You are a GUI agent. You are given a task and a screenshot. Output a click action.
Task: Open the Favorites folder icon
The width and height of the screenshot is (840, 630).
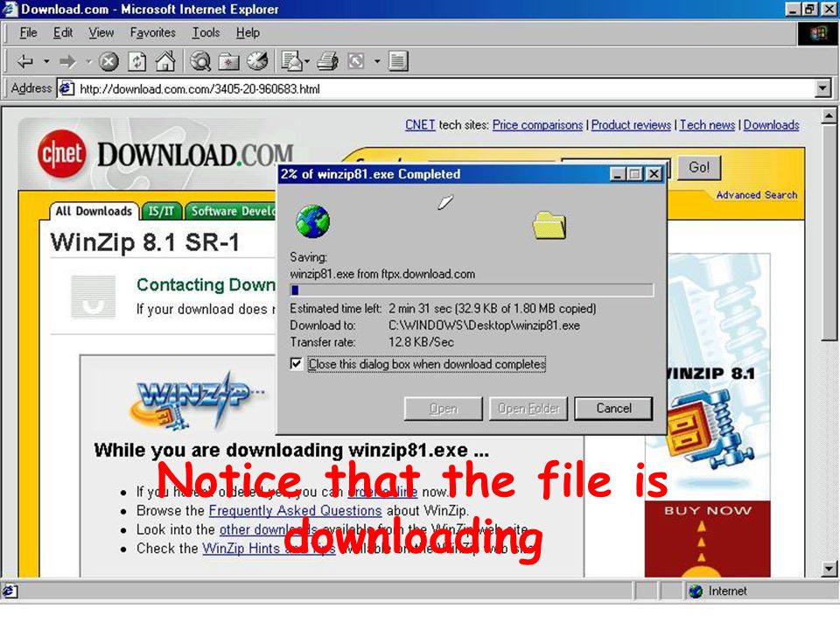click(x=228, y=61)
